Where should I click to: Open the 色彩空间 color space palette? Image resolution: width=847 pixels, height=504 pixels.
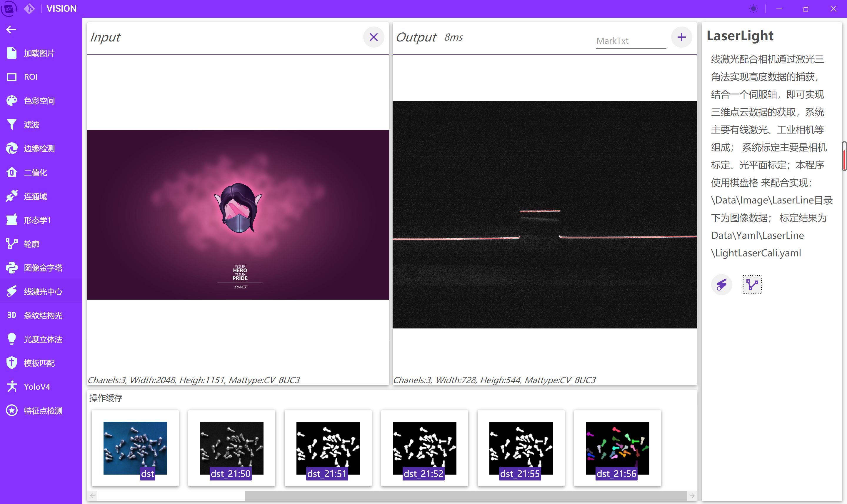(x=39, y=101)
